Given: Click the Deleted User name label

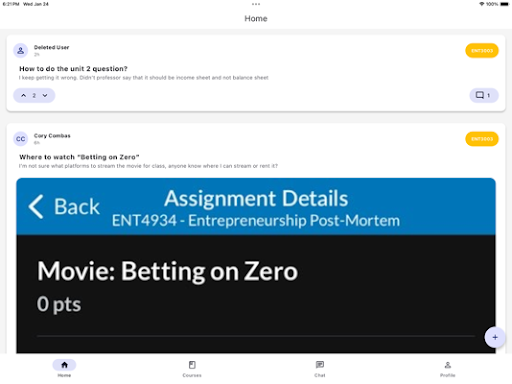Looking at the screenshot, I should (51, 47).
